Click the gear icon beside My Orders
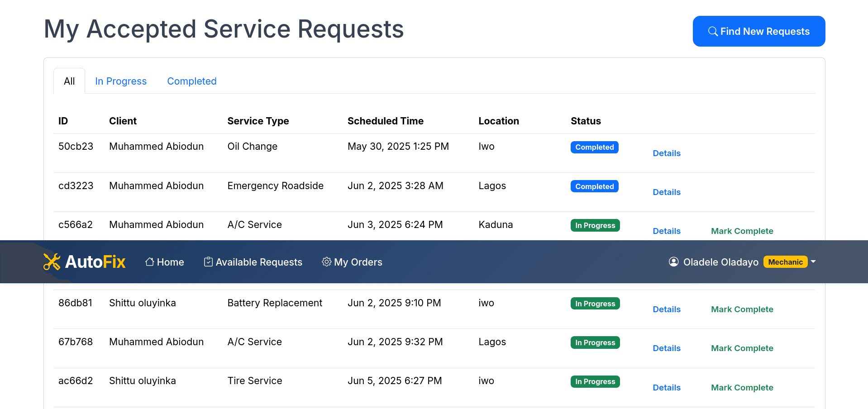 click(326, 262)
